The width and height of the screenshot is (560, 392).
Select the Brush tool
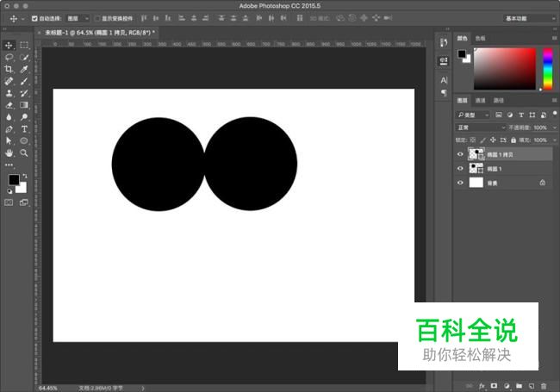(24, 81)
